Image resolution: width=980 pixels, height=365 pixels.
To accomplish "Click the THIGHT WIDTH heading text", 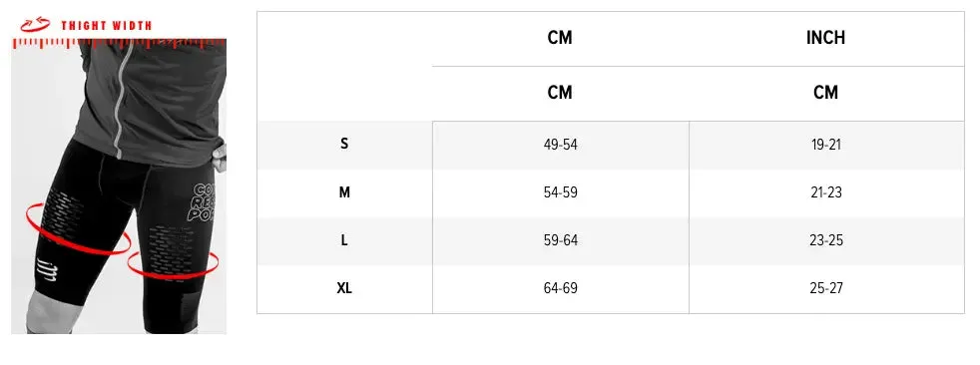I will (106, 26).
